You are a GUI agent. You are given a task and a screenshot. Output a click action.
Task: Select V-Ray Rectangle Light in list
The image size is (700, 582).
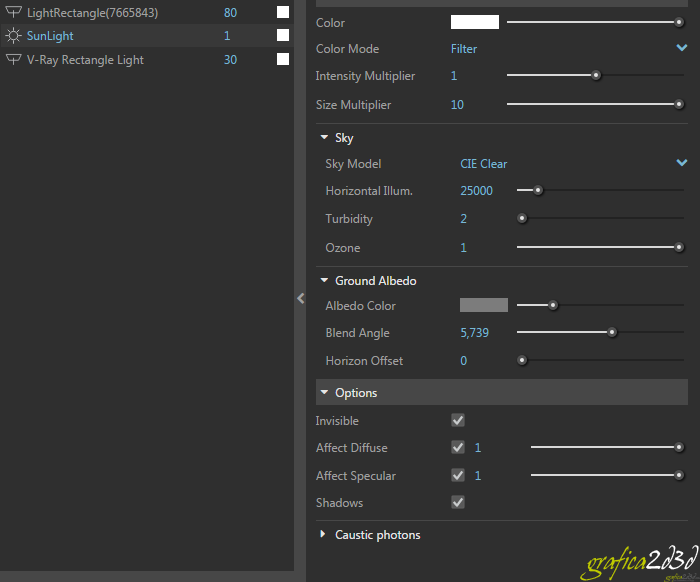click(x=85, y=60)
